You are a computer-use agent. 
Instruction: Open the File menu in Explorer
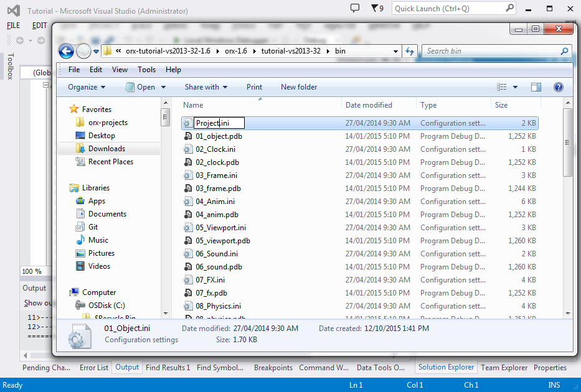(x=73, y=70)
